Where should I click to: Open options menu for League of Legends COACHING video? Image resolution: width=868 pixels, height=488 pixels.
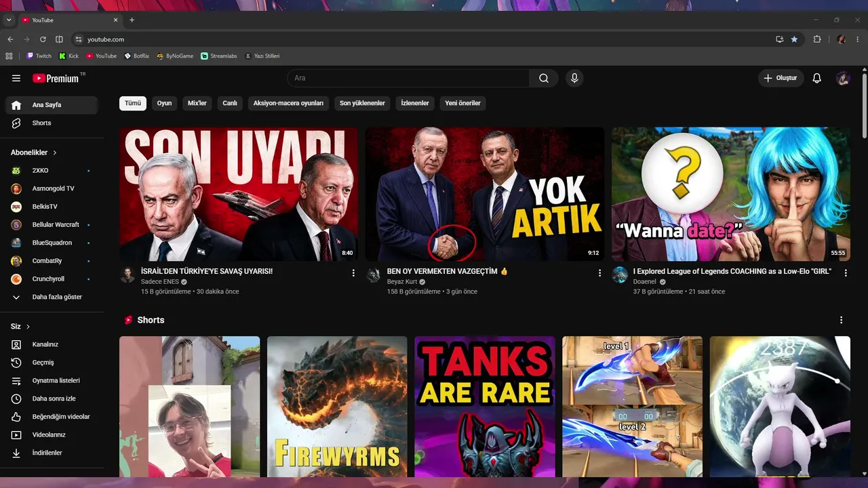tap(846, 272)
